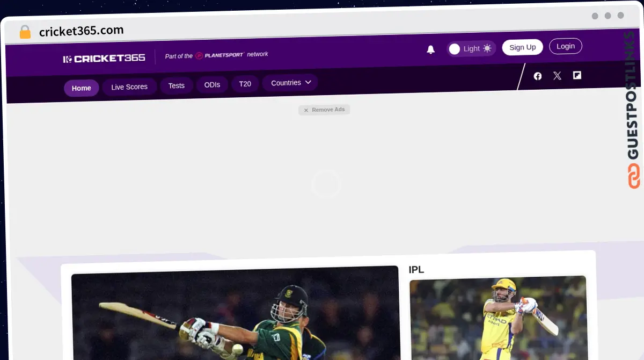This screenshot has width=644, height=360.
Task: Open the Flipboard social icon
Action: coord(577,75)
